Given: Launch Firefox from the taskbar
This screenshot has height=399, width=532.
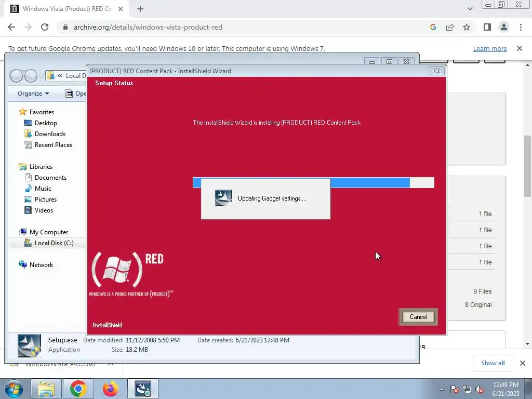Looking at the screenshot, I should coord(111,389).
